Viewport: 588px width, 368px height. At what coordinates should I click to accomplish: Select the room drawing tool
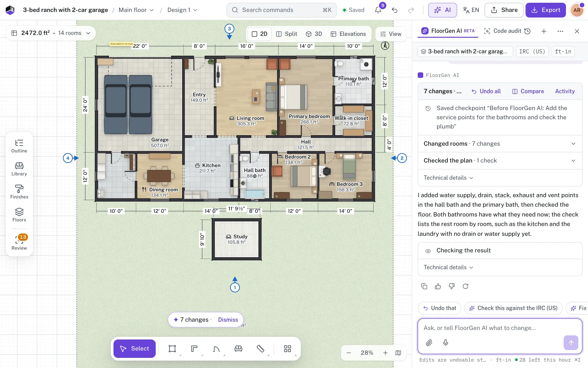[x=172, y=349]
